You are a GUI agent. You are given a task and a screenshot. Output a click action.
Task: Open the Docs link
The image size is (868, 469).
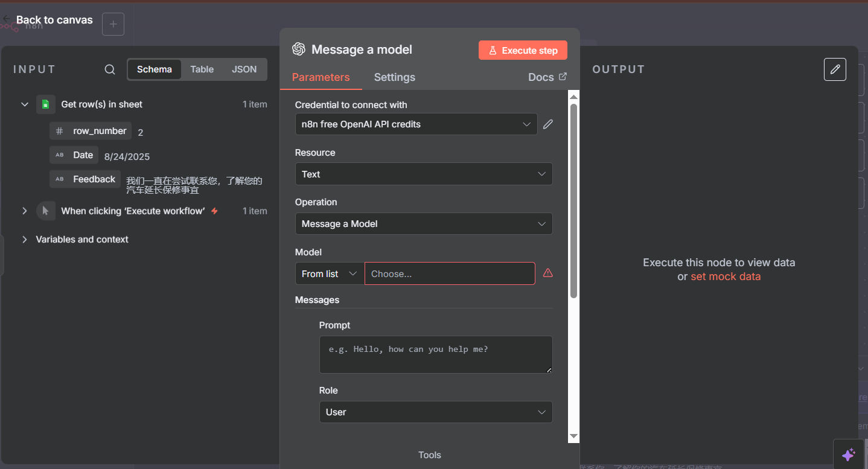[547, 77]
